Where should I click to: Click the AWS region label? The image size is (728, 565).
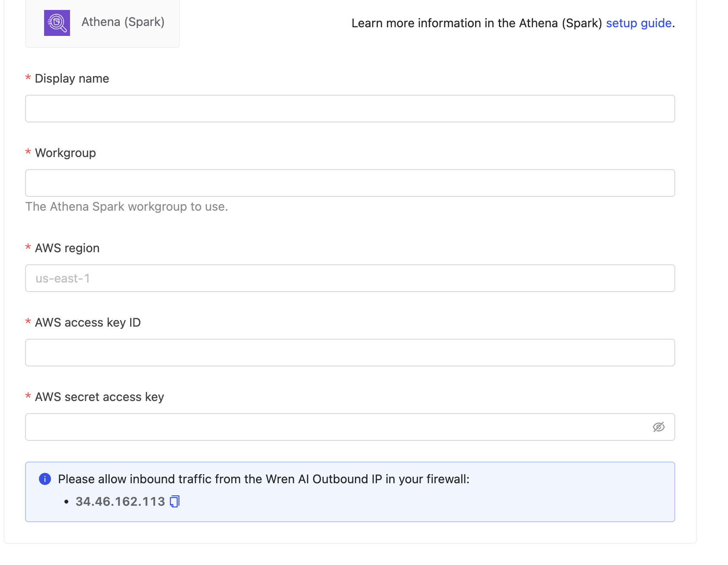coord(67,248)
